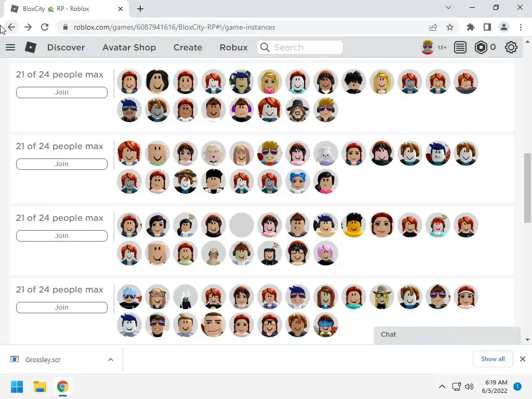
Task: Open the Grossley.scr downloaded file
Action: pos(43,360)
